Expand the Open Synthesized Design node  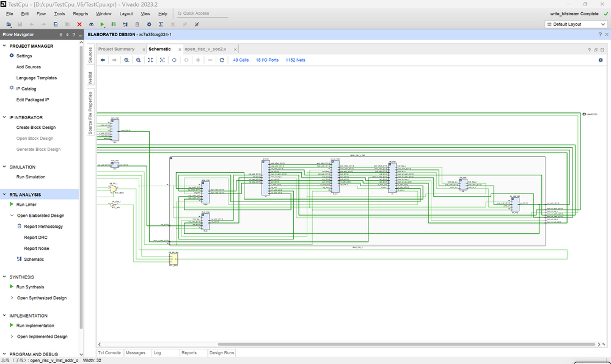[x=12, y=298]
